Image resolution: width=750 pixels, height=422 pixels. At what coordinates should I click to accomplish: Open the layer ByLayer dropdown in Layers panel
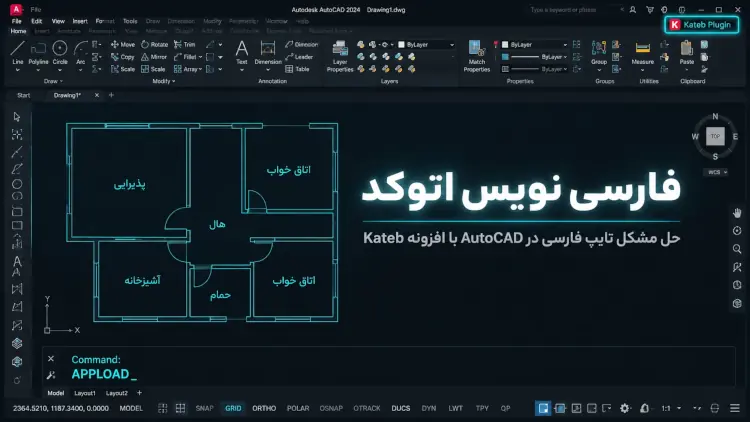426,44
